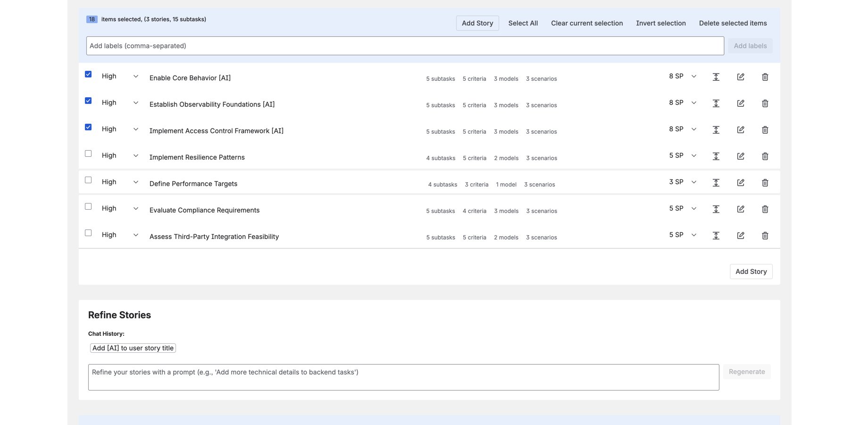The width and height of the screenshot is (868, 425).
Task: Uncheck the Enable Core Behavior story checkbox
Action: pyautogui.click(x=88, y=74)
